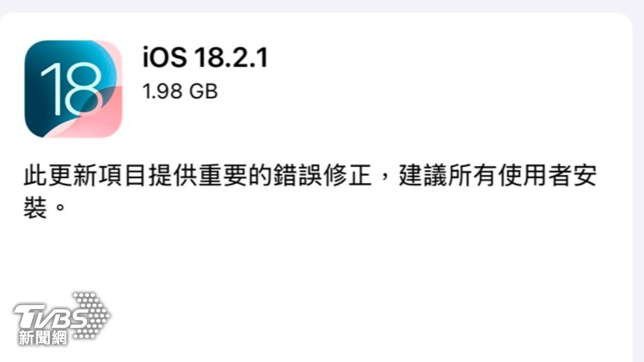
Task: Click the 新聞網 text under TVBS
Action: point(43,338)
